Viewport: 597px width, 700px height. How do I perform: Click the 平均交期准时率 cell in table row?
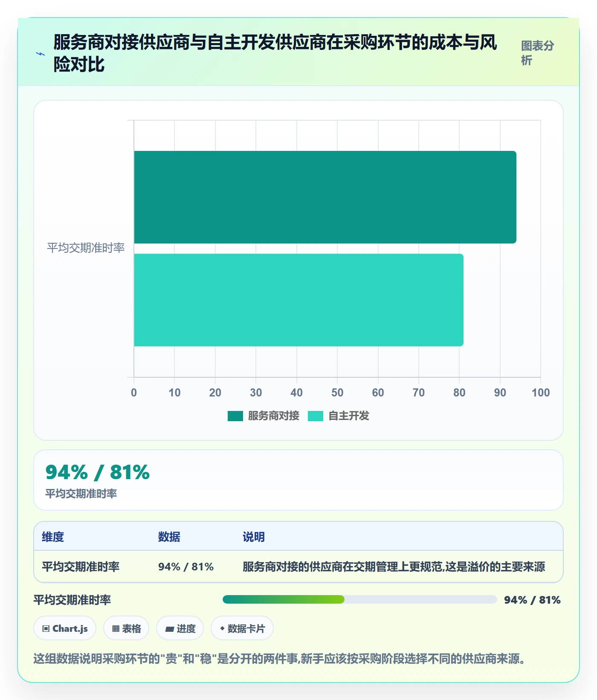81,567
